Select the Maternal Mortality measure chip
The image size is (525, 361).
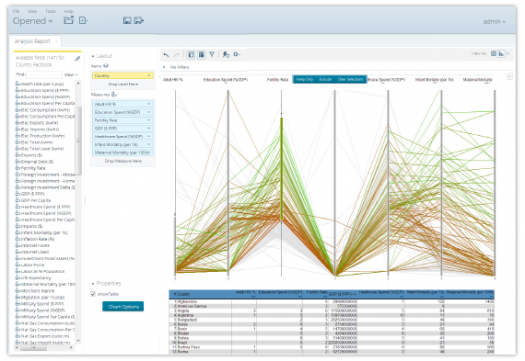[x=123, y=153]
